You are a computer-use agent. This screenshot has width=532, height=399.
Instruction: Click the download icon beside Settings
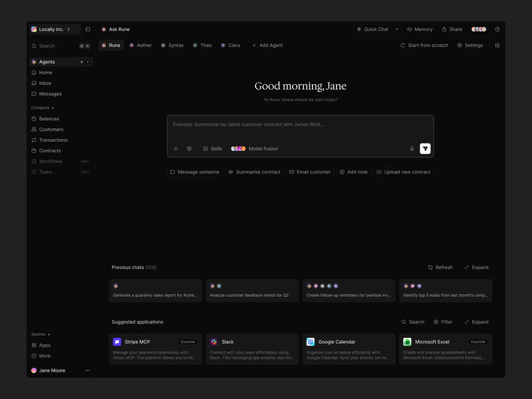(x=497, y=45)
